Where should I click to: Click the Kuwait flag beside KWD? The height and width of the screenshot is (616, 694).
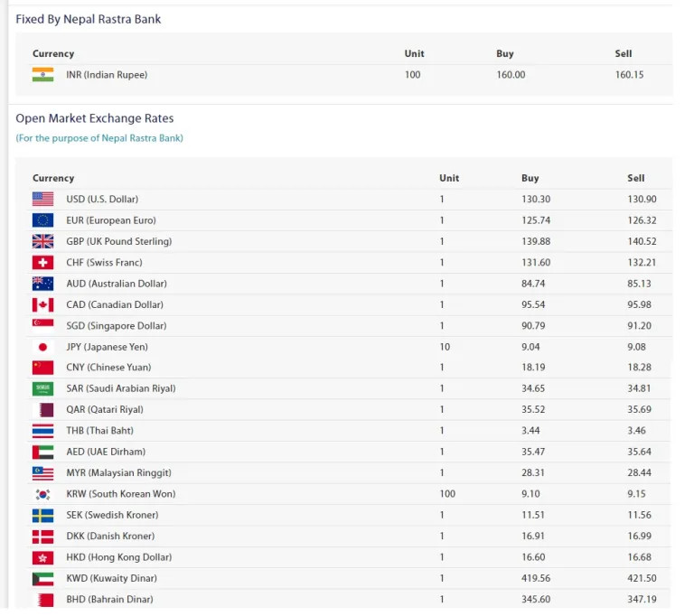(43, 579)
